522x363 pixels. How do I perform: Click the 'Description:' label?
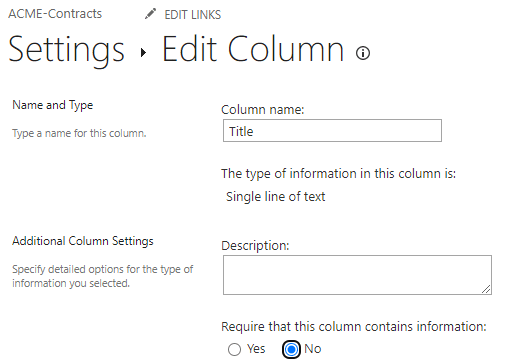[x=255, y=246]
